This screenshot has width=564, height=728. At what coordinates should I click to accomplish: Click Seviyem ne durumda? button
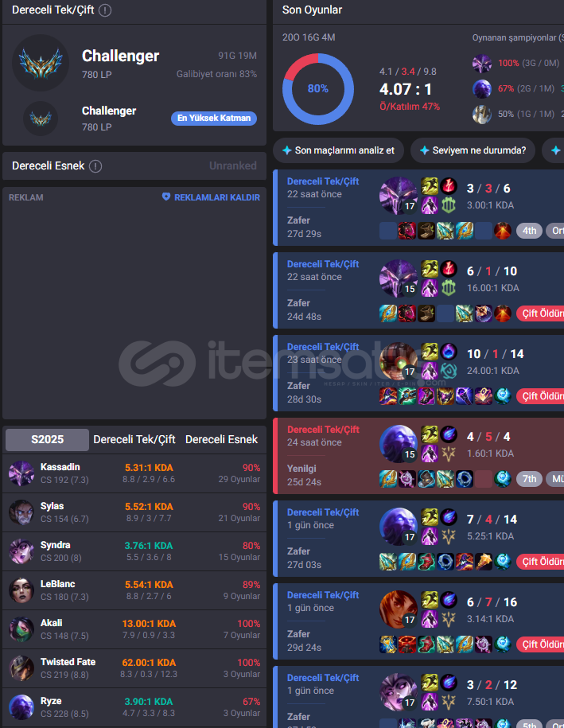pos(473,150)
